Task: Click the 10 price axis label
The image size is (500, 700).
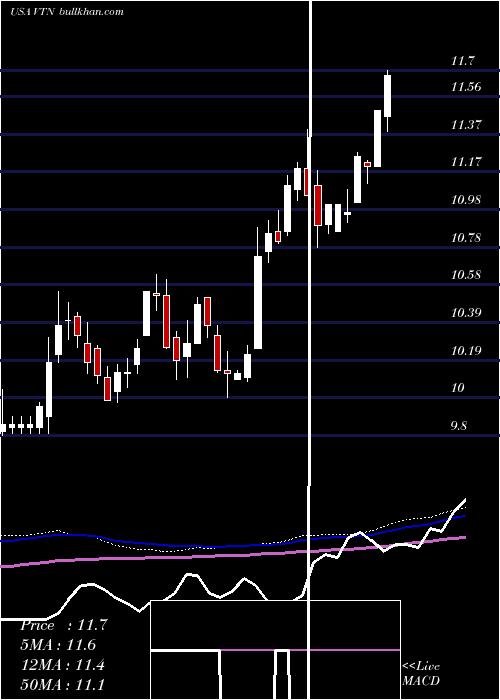Action: click(458, 388)
